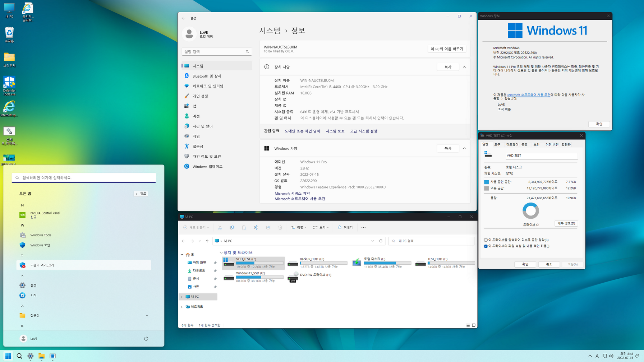Open the 보기 view dropdown
This screenshot has width=644, height=362.
321,227
